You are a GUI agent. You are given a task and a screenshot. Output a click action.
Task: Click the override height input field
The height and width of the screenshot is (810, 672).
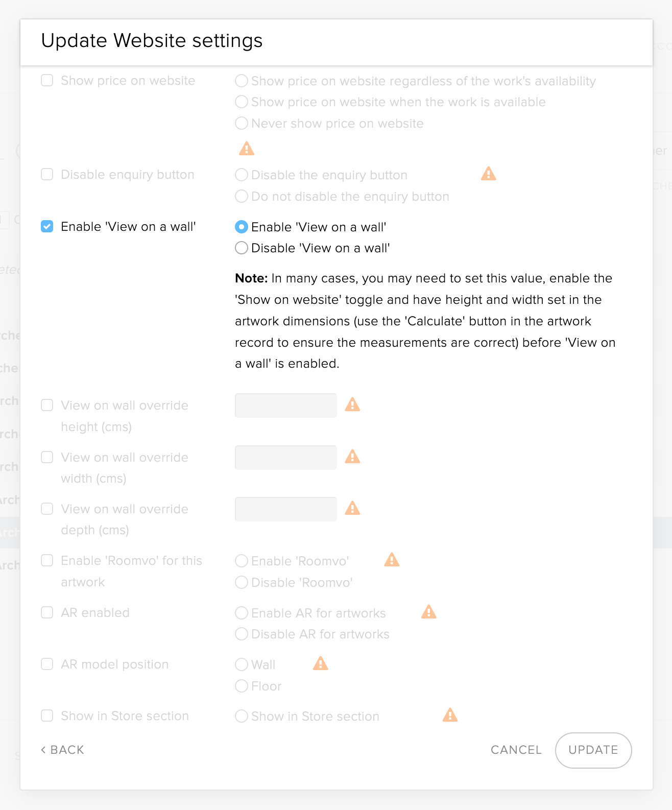coord(285,406)
